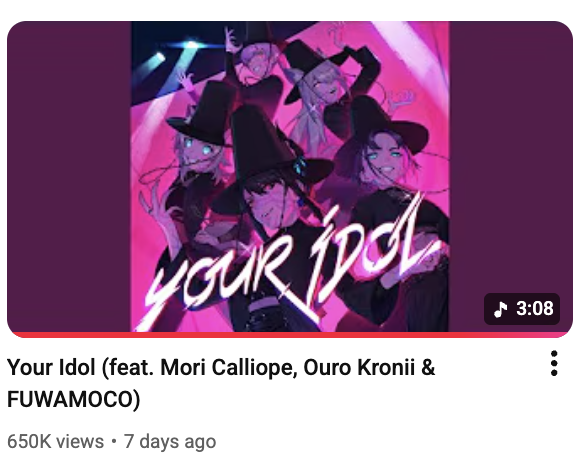Click the red watched-progress bar under thumbnail
574x472 pixels.
pyautogui.click(x=290, y=335)
